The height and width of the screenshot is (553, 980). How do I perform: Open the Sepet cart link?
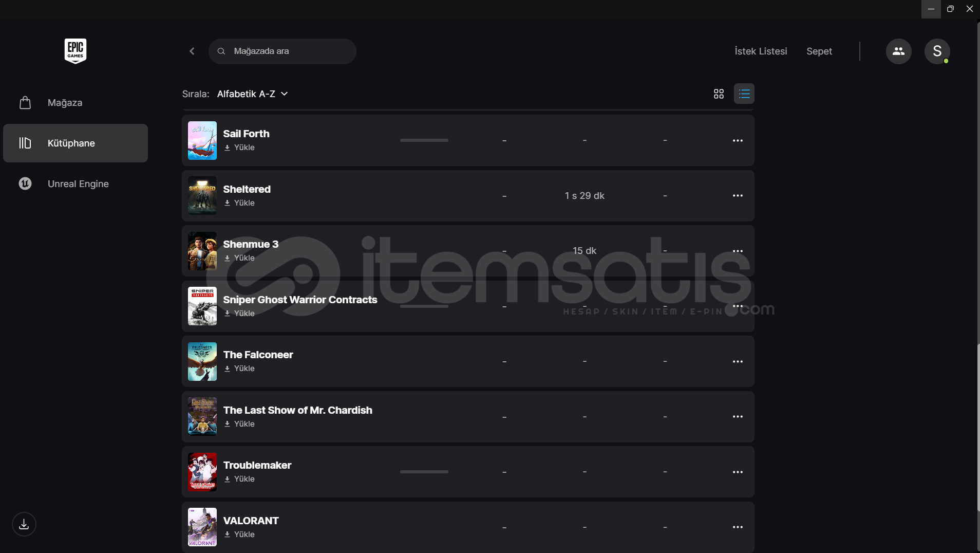(819, 51)
